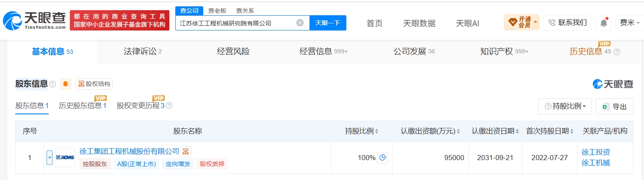Screen dimensions: 644x180
Task: Open the notification bell icon
Action: click(603, 23)
